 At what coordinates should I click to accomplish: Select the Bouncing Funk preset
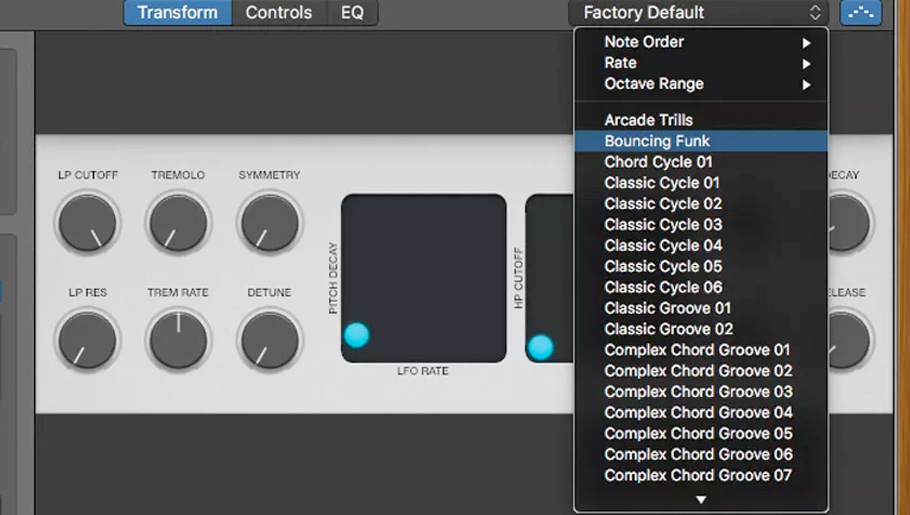[x=657, y=141]
